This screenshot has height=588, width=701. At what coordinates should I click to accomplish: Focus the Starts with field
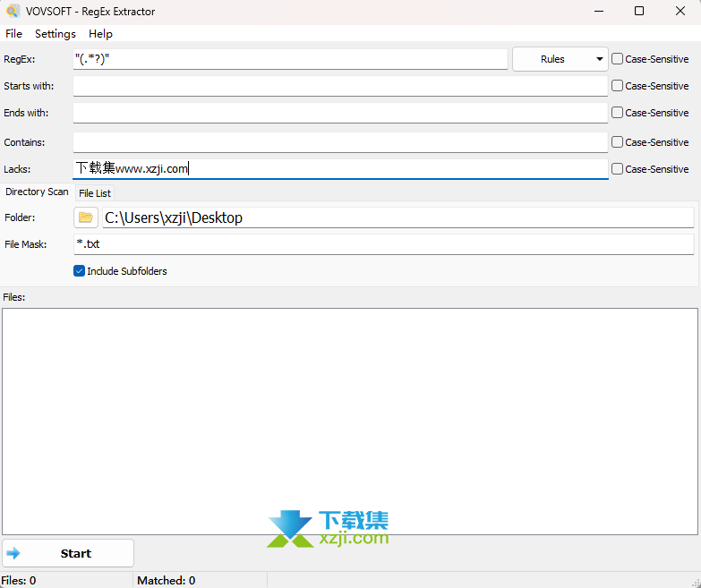click(340, 86)
